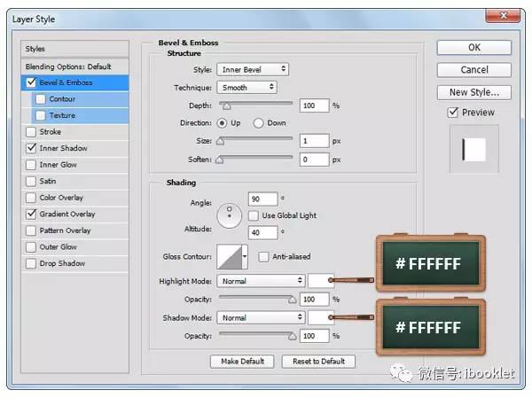Click the Soften slider handle
Viewport: 532px width, 398px height.
[220, 160]
